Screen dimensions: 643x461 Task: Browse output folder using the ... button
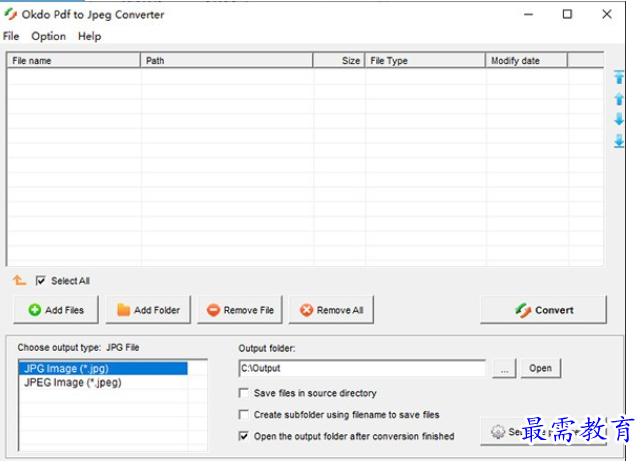click(504, 368)
